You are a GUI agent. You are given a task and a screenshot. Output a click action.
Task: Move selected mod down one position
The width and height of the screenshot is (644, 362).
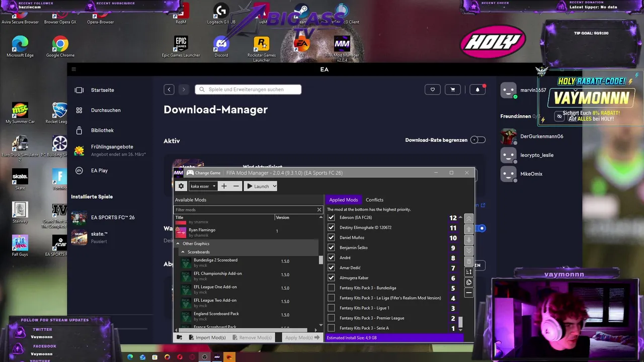469,240
